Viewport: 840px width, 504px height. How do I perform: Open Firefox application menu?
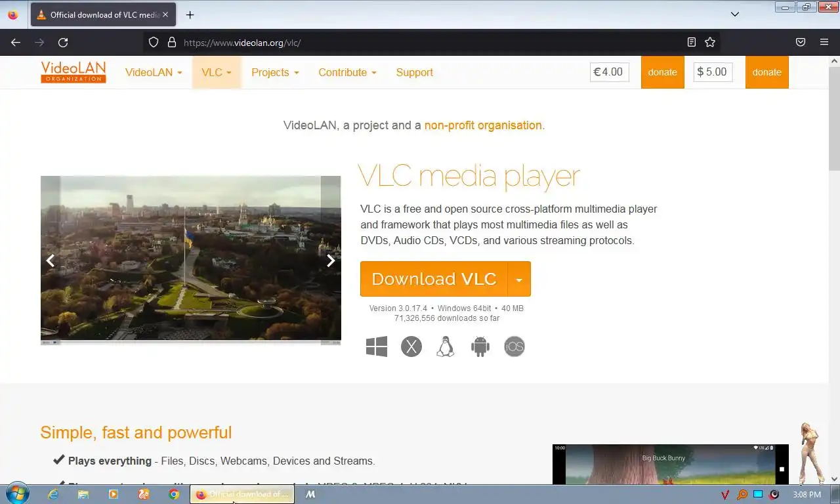[824, 42]
